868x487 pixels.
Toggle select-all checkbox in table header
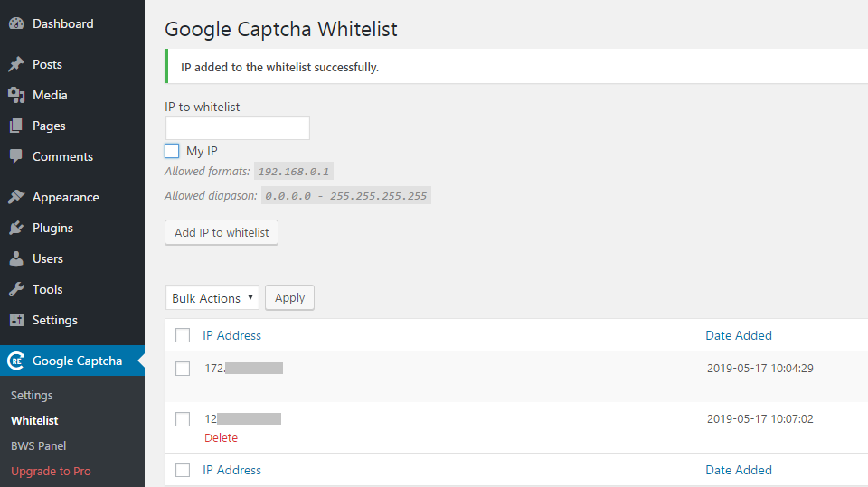point(182,335)
